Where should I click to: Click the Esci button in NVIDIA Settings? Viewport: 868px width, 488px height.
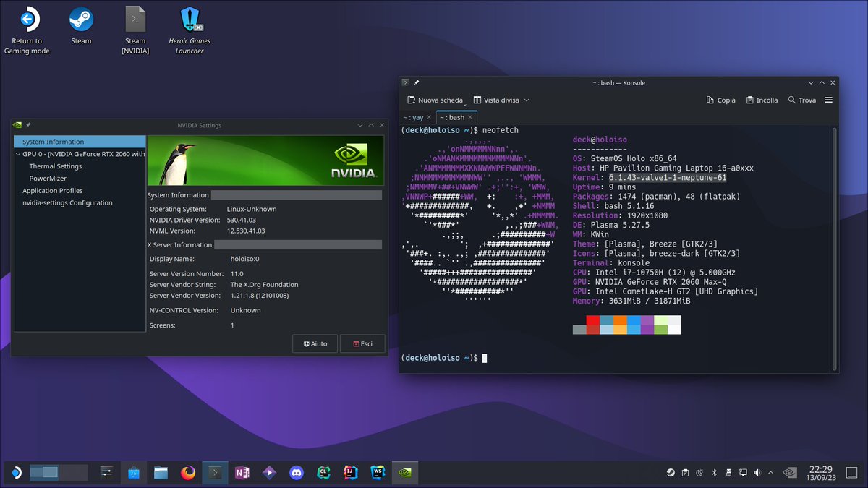tap(362, 343)
